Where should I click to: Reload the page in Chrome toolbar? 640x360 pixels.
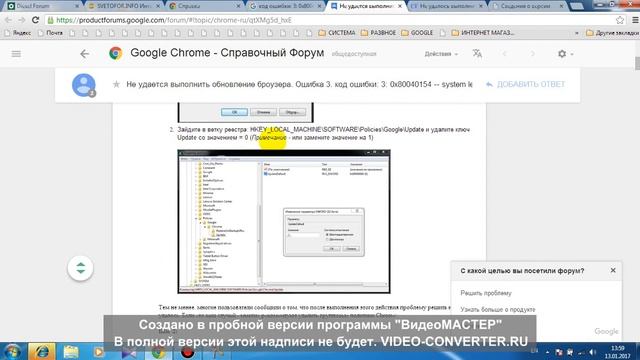[36, 20]
